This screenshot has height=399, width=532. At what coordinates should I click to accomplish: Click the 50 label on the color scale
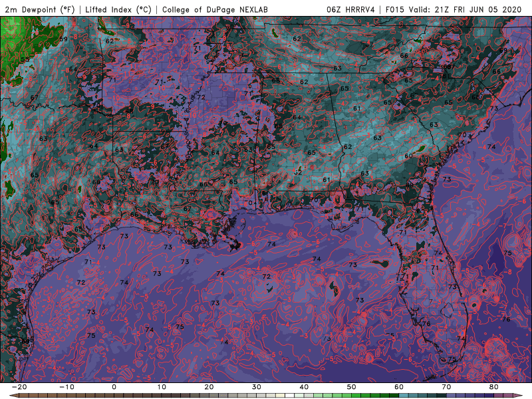pyautogui.click(x=352, y=387)
